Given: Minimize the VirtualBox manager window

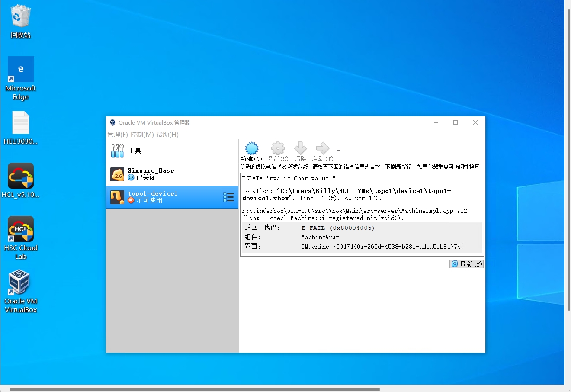Looking at the screenshot, I should pos(436,122).
